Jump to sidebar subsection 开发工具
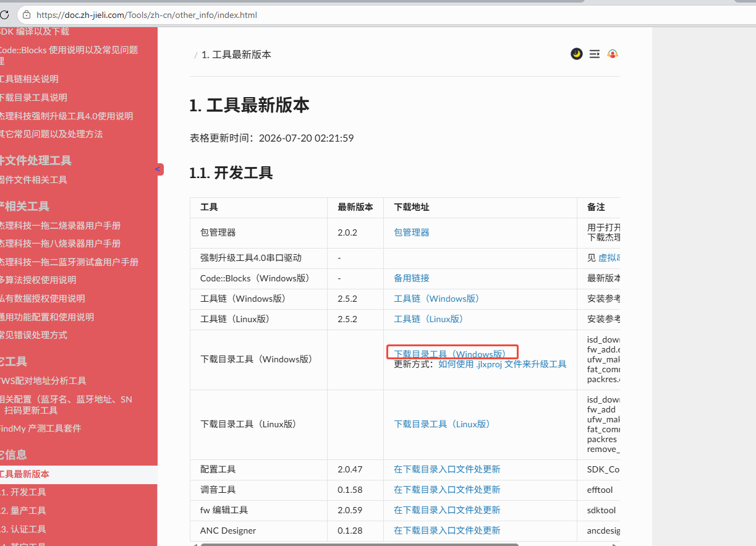The image size is (756, 546). click(23, 492)
